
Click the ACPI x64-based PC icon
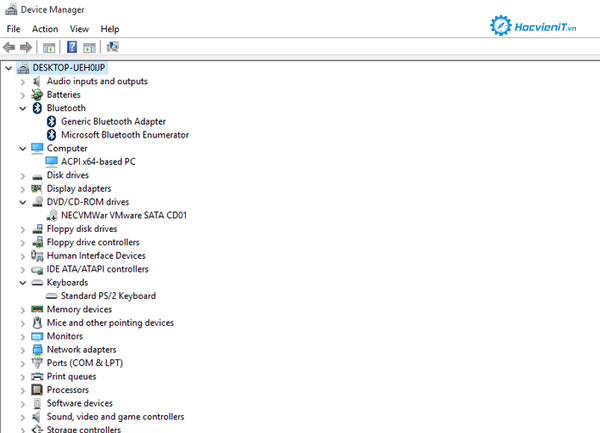(52, 162)
